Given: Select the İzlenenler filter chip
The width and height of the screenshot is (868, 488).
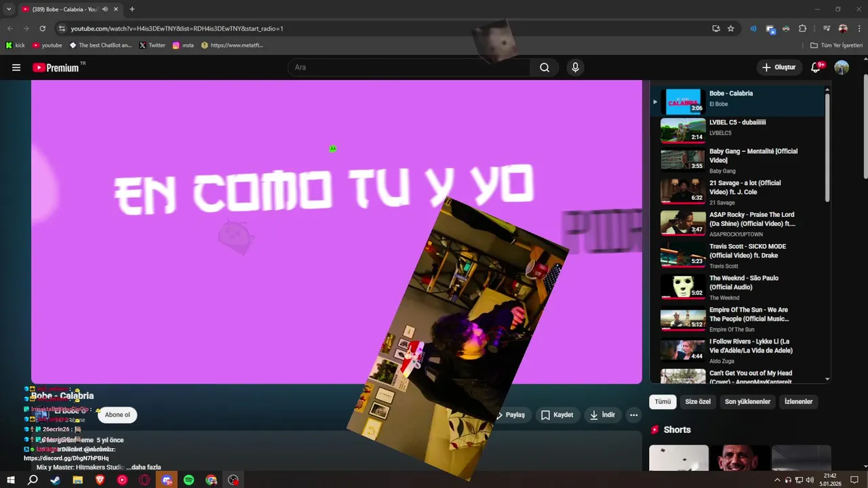Looking at the screenshot, I should [x=798, y=401].
